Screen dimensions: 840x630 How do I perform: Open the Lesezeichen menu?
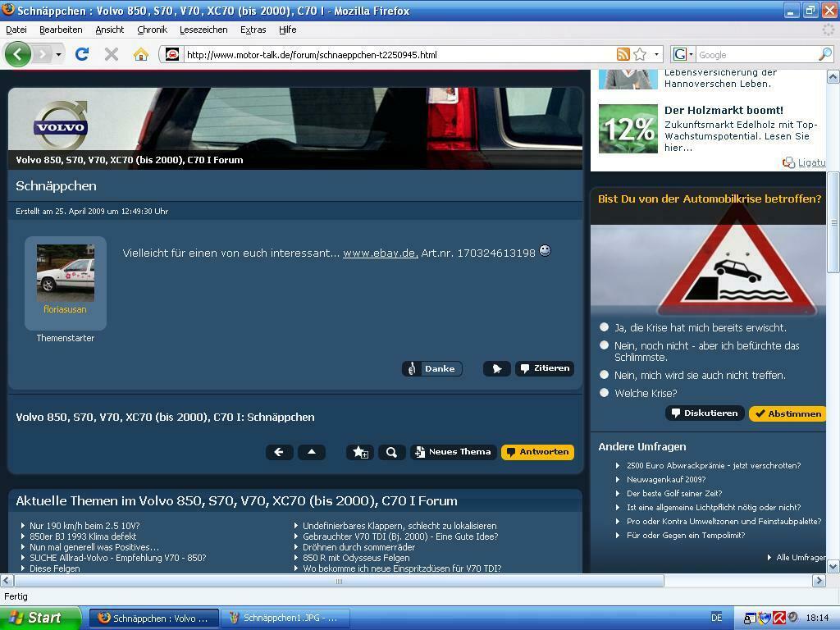pos(203,30)
